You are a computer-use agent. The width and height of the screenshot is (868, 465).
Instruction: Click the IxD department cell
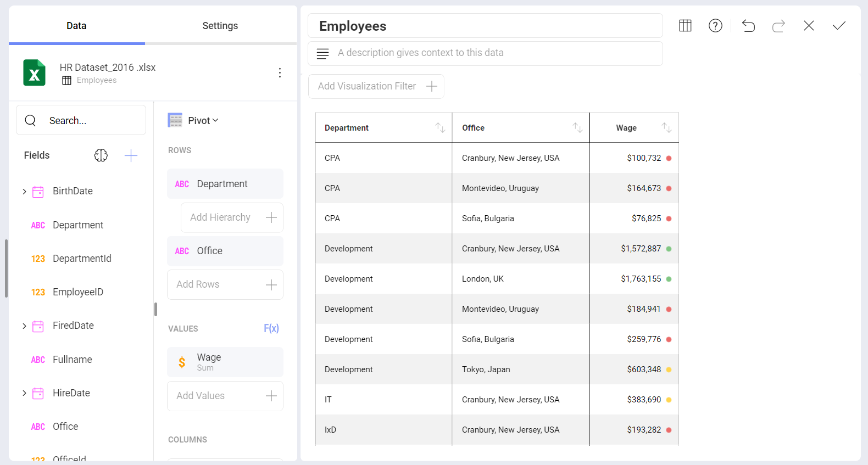click(383, 430)
